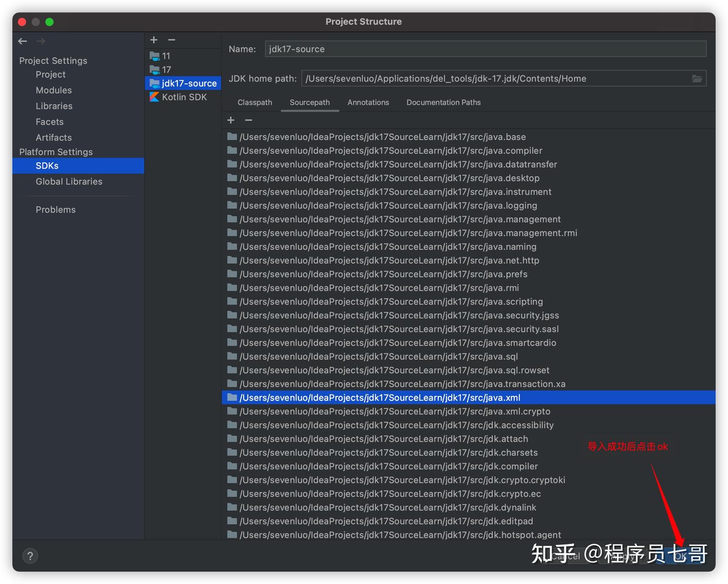Click the minus icon to remove selected SDK
Image resolution: width=728 pixels, height=584 pixels.
pyautogui.click(x=171, y=39)
